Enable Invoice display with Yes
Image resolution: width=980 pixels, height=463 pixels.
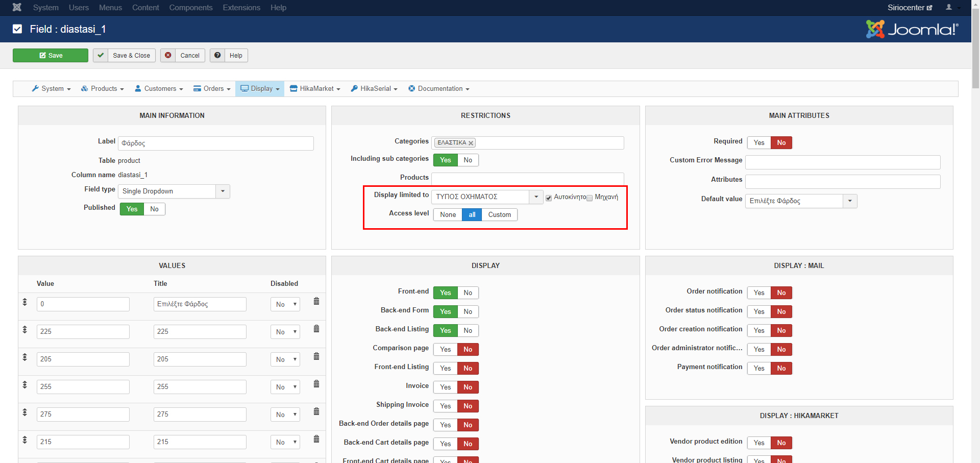tap(446, 387)
